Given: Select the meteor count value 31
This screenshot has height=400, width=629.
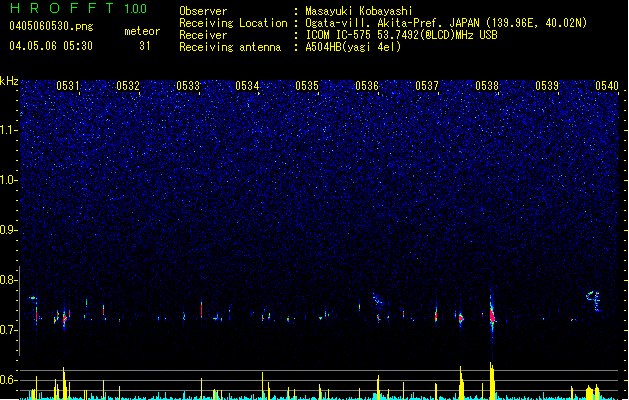Looking at the screenshot, I should (144, 46).
